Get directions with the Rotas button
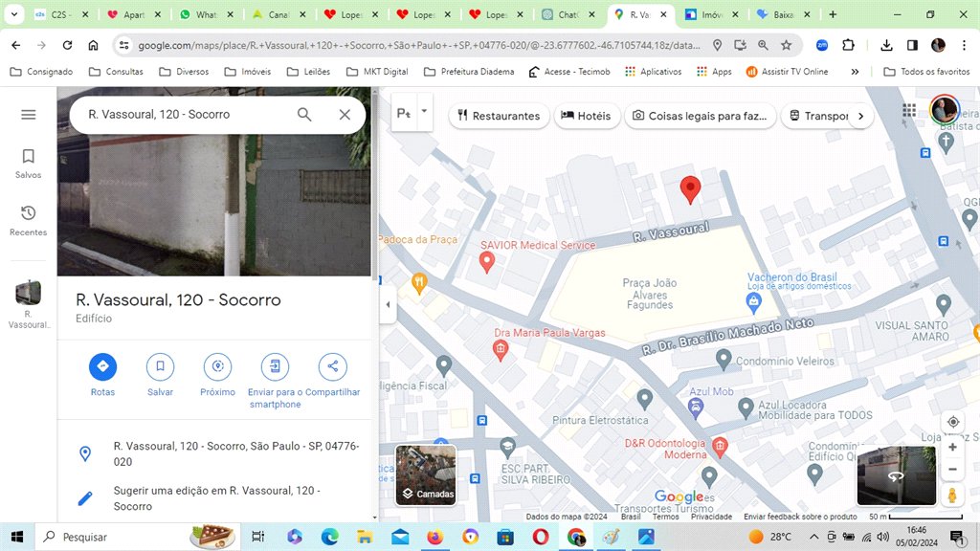 click(x=102, y=375)
